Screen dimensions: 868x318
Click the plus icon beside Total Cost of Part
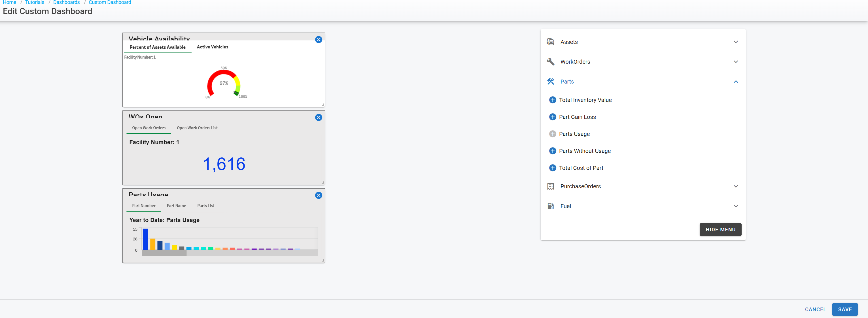552,168
